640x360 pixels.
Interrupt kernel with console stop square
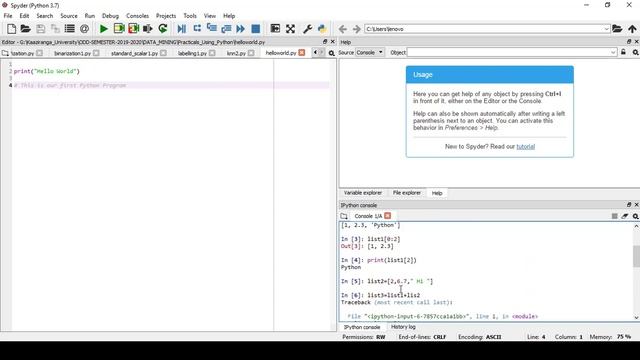614,216
